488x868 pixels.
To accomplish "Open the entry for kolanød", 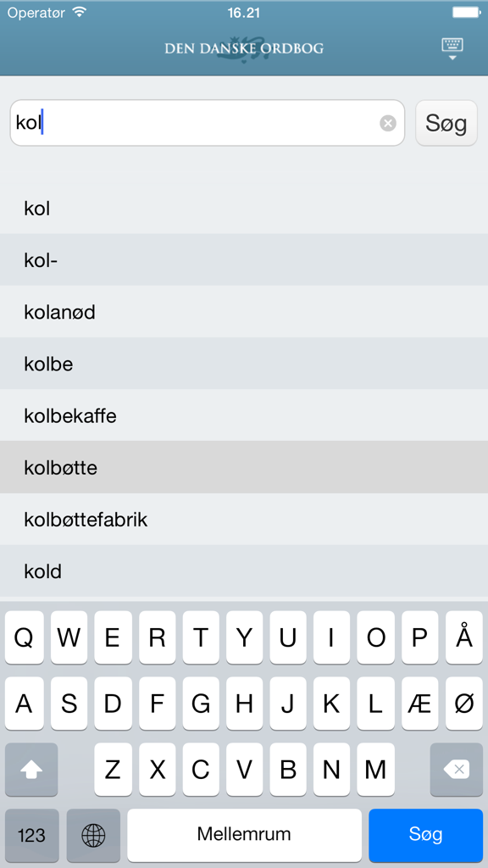I will [x=244, y=312].
